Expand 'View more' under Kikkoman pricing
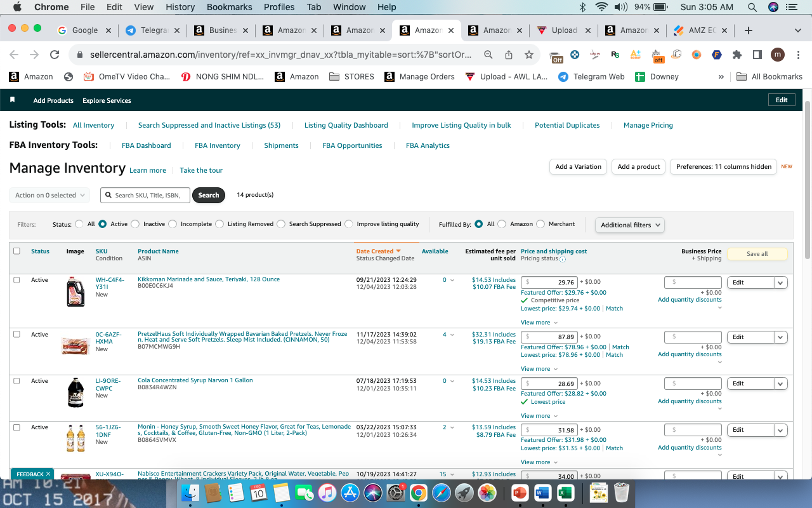Image resolution: width=812 pixels, height=508 pixels. [x=539, y=323]
